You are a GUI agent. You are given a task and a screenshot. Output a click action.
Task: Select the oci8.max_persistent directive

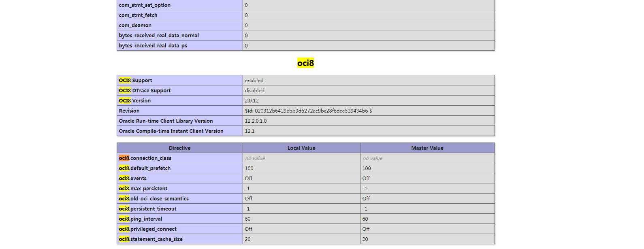point(143,188)
